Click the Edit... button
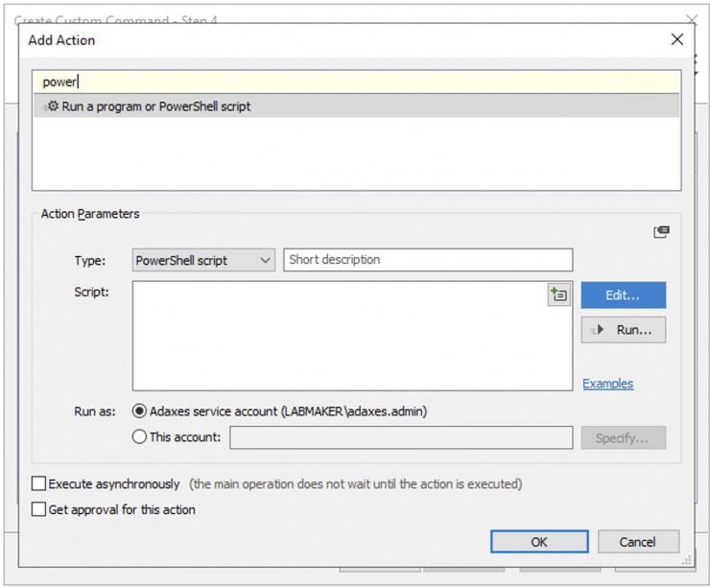The height and width of the screenshot is (588, 710). point(623,295)
